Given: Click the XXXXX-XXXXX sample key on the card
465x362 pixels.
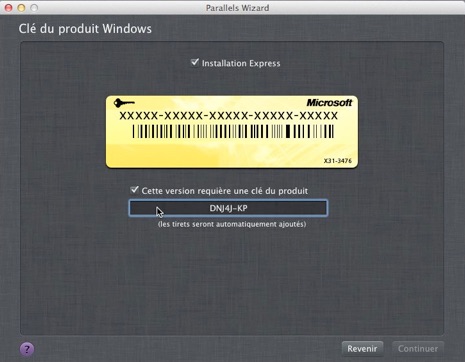Looking at the screenshot, I should pos(229,116).
